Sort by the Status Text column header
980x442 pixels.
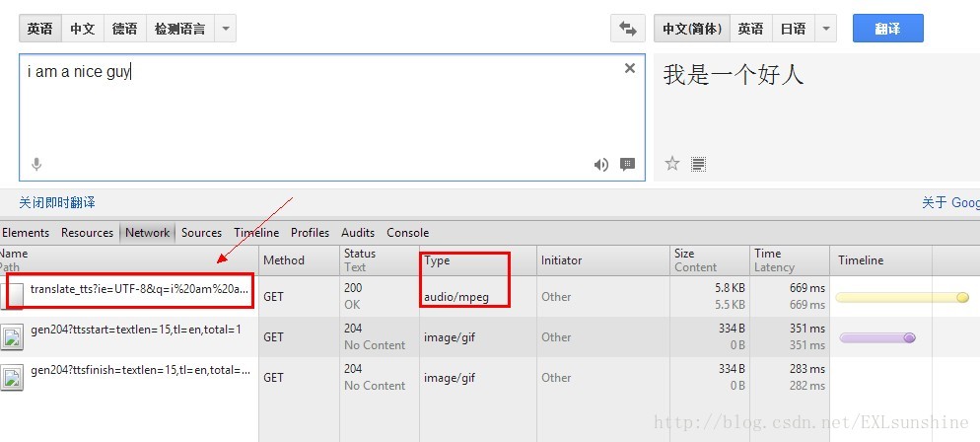pyautogui.click(x=379, y=260)
